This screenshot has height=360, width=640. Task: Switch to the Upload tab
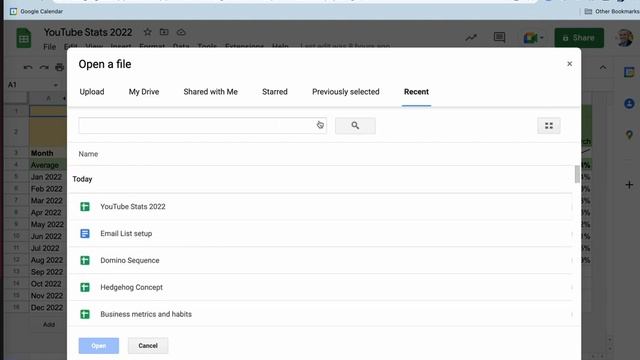(92, 92)
